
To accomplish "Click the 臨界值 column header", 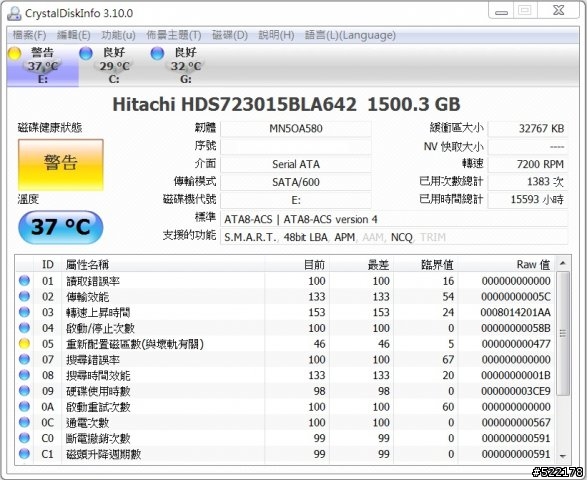I will (x=426, y=265).
